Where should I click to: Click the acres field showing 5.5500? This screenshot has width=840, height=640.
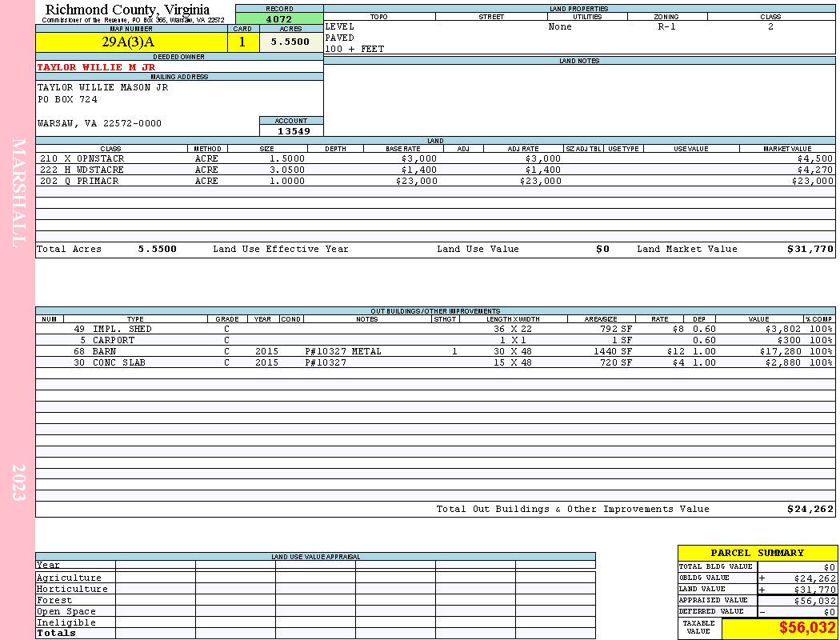(291, 42)
